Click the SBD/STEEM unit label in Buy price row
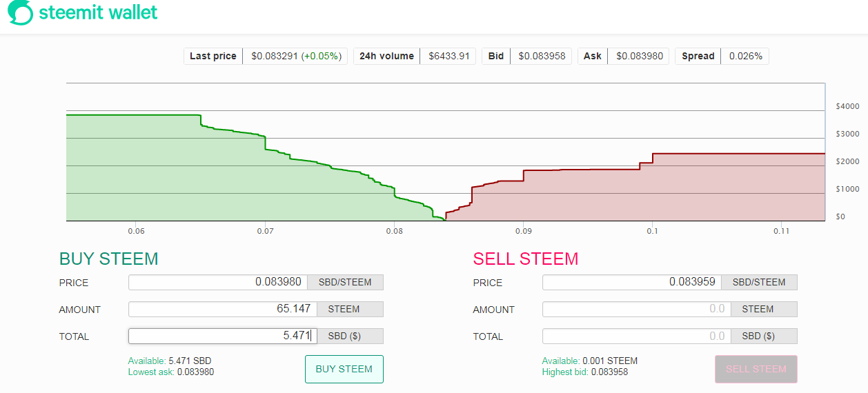Image resolution: width=868 pixels, height=393 pixels. pyautogui.click(x=345, y=282)
